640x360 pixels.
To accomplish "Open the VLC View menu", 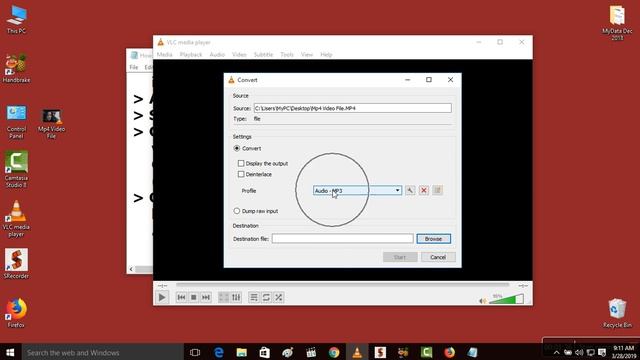I will point(307,54).
